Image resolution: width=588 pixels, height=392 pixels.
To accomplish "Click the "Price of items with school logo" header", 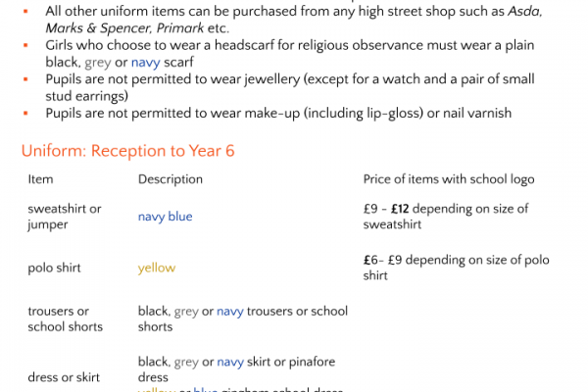I will pos(449,179).
